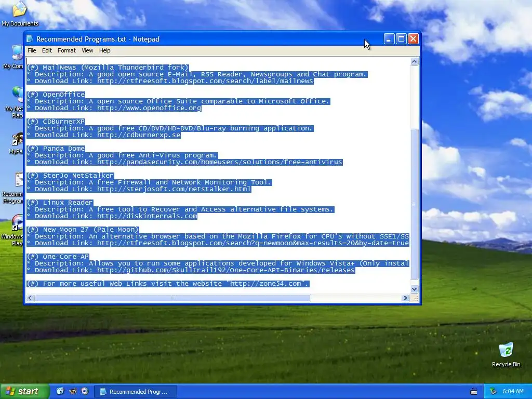Click the horizontal scrollbar thumb
This screenshot has width=532, height=399.
173,298
